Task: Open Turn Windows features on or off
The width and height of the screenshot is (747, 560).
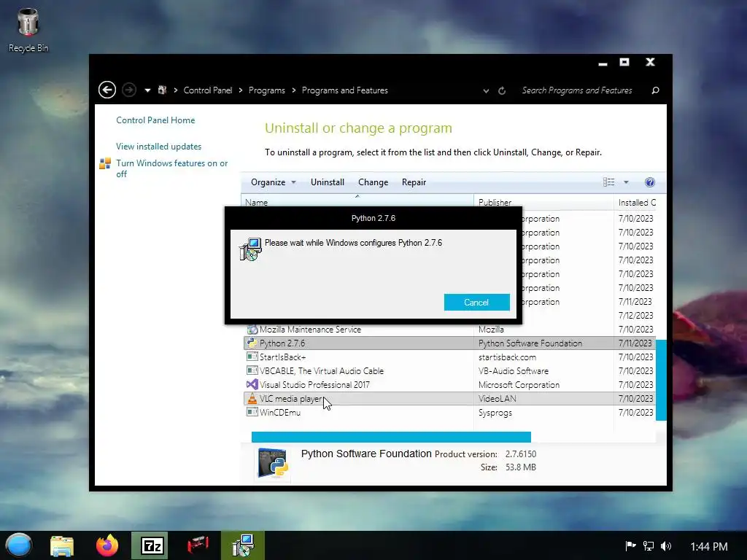Action: 172,168
